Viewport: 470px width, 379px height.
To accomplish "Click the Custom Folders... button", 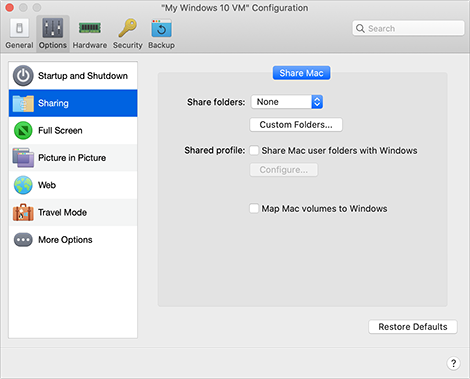I will [x=296, y=125].
